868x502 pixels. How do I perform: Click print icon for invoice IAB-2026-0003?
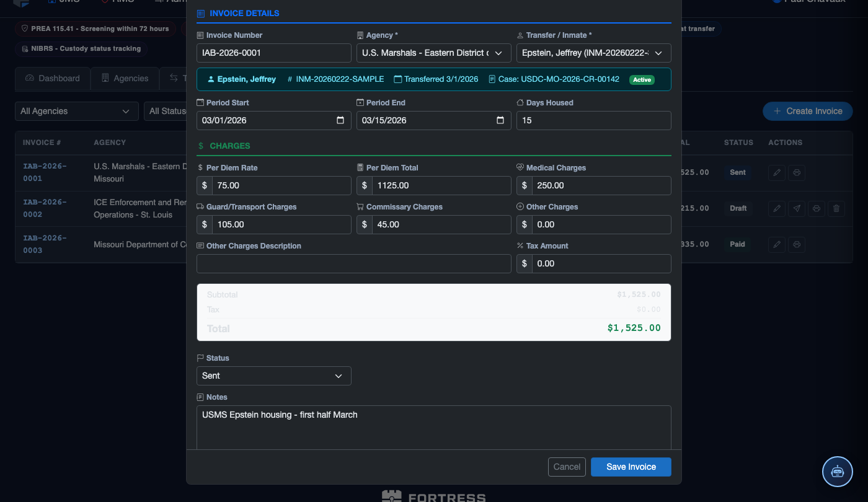point(797,244)
